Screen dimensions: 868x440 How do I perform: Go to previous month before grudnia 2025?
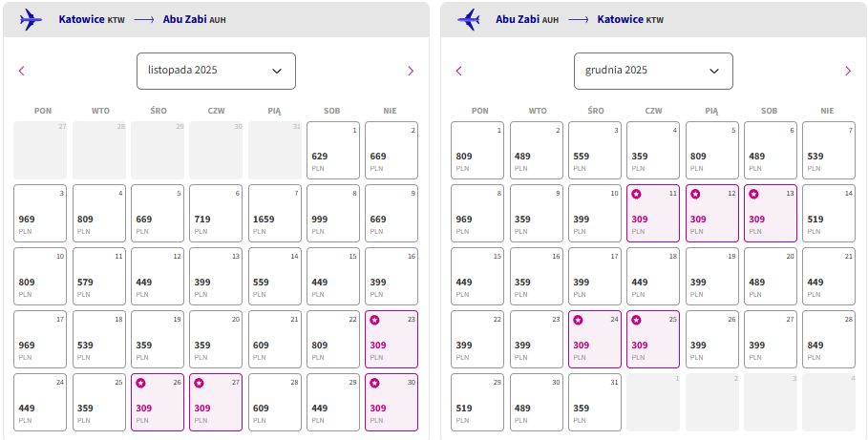click(x=458, y=71)
